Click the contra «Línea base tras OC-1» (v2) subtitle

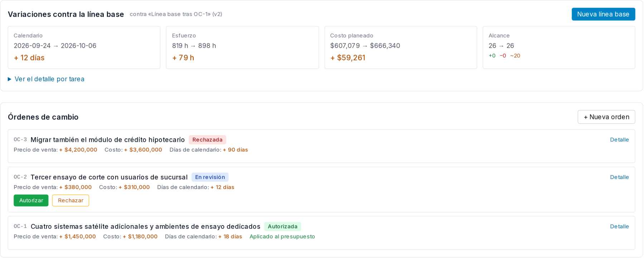coord(176,14)
